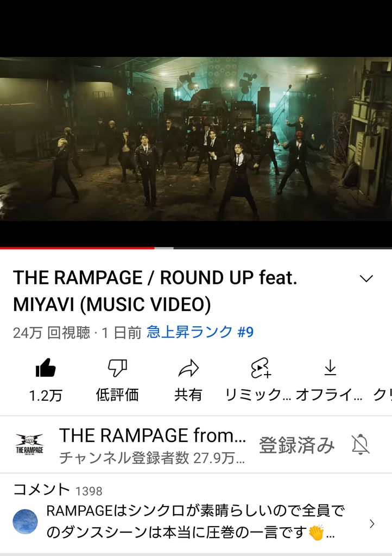Tap the offline download icon

(330, 368)
